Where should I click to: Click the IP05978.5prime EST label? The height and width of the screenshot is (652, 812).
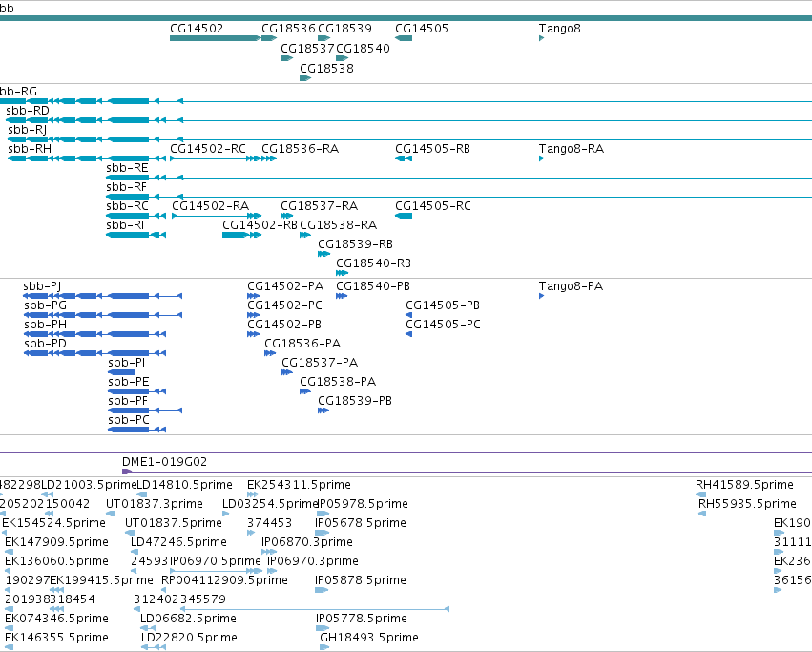click(x=362, y=504)
